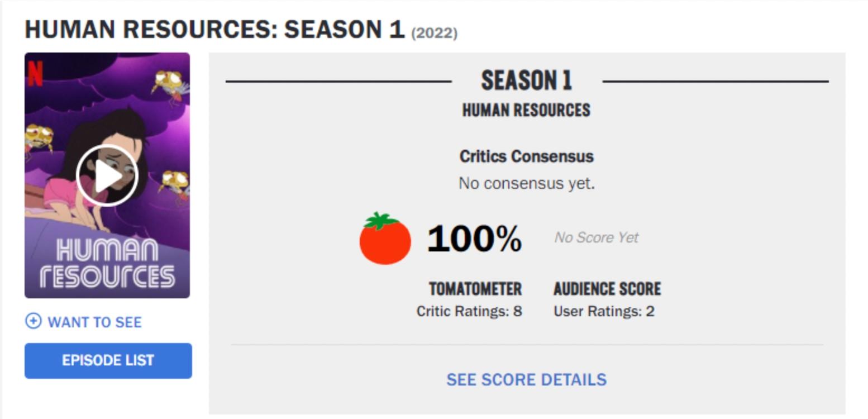Screen dimensions: 868x419
Task: Click the (2022) year label
Action: click(x=434, y=33)
